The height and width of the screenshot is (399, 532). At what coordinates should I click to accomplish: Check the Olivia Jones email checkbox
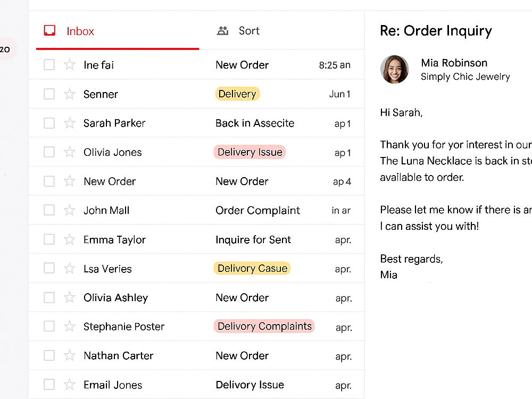pos(49,152)
